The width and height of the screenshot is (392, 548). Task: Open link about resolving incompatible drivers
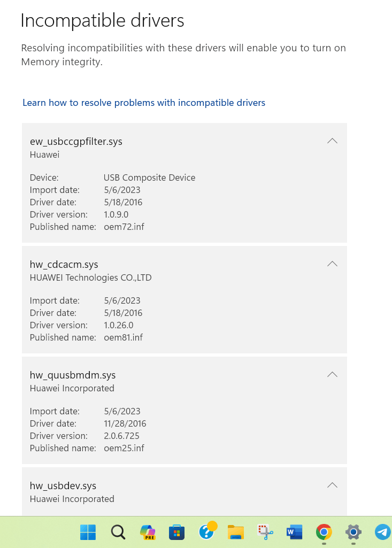144,103
